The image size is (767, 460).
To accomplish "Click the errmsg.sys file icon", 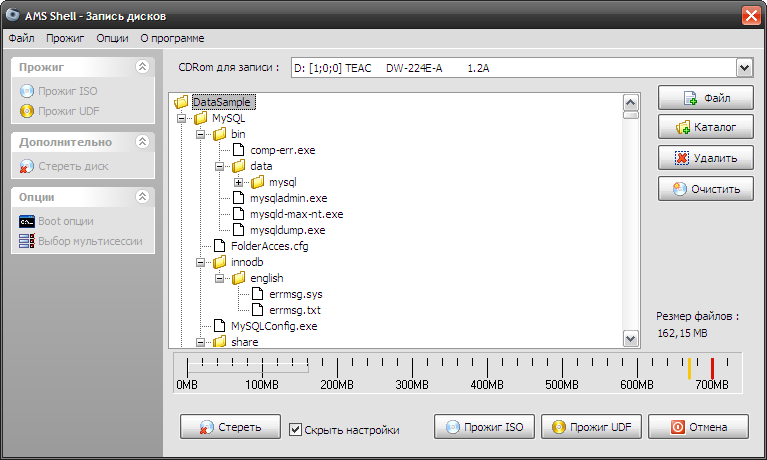I will [x=258, y=294].
